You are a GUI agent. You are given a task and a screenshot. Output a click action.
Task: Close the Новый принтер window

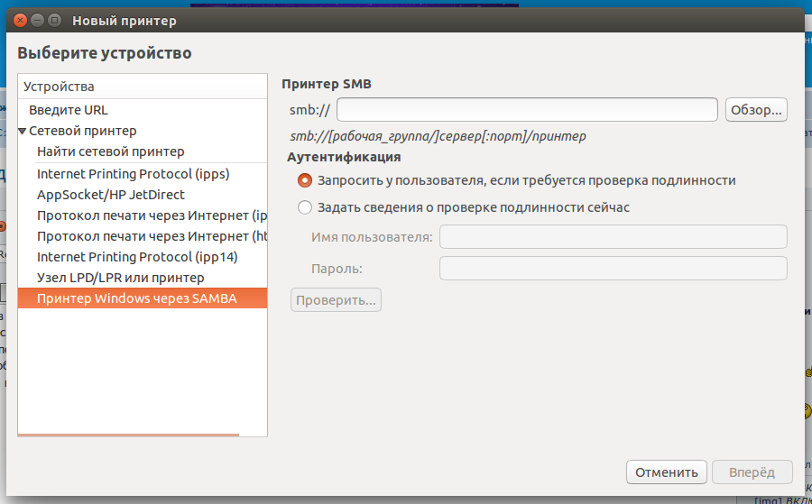coord(21,20)
